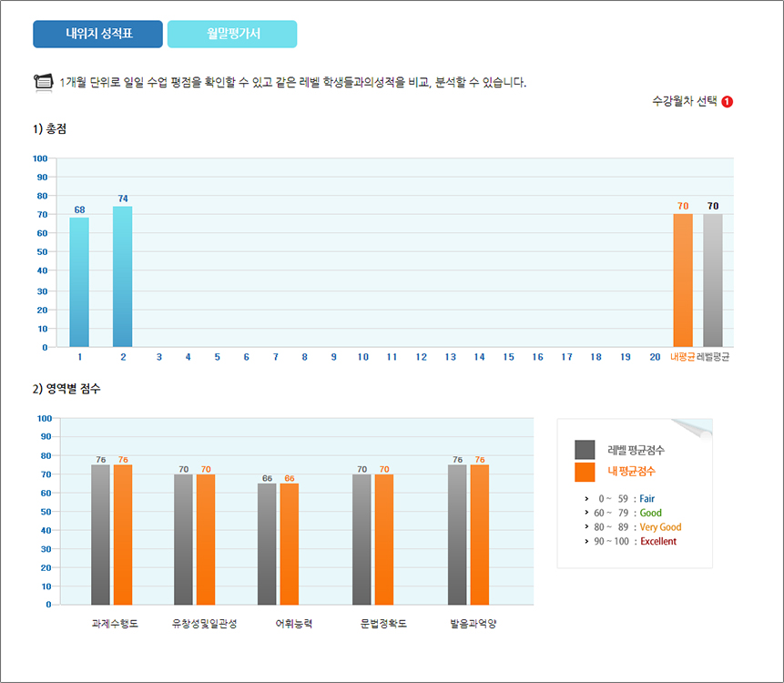Open the 수강월차 선택 selector
This screenshot has height=683, width=784.
[x=685, y=101]
